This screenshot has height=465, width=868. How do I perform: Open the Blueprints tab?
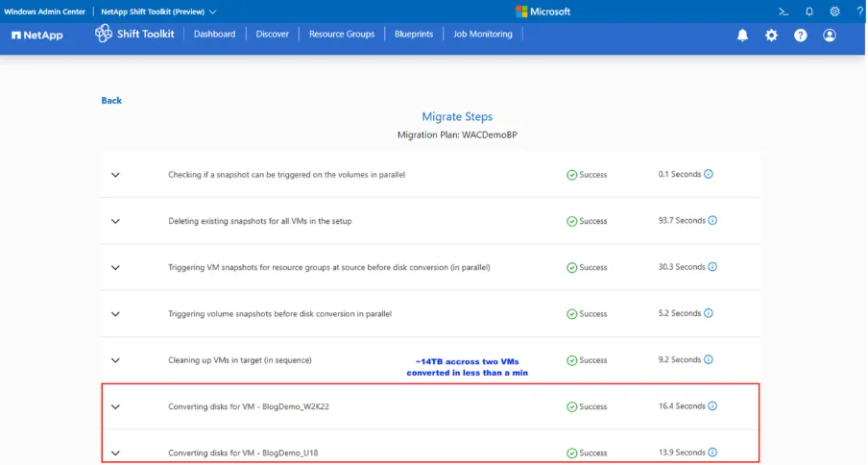(414, 35)
